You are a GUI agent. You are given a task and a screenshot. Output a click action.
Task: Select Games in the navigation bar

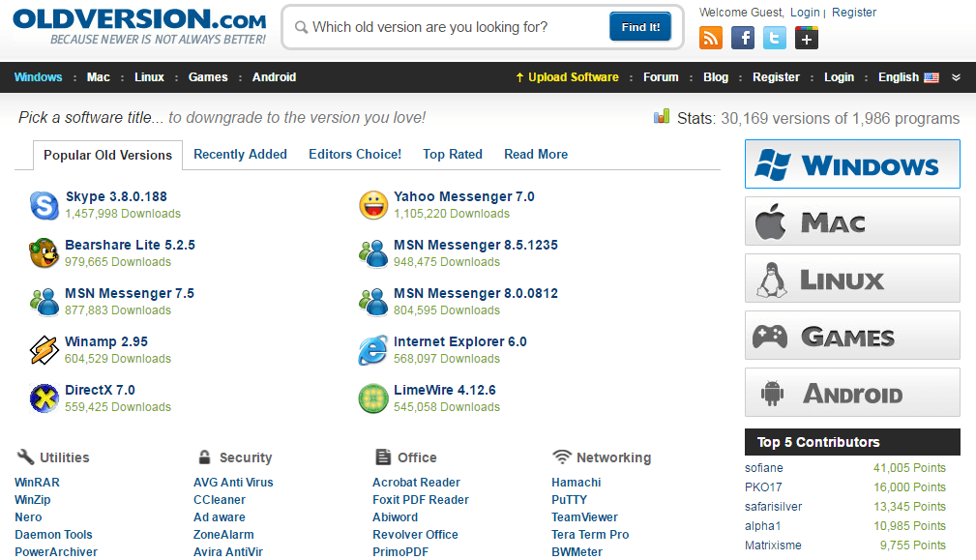pyautogui.click(x=208, y=77)
